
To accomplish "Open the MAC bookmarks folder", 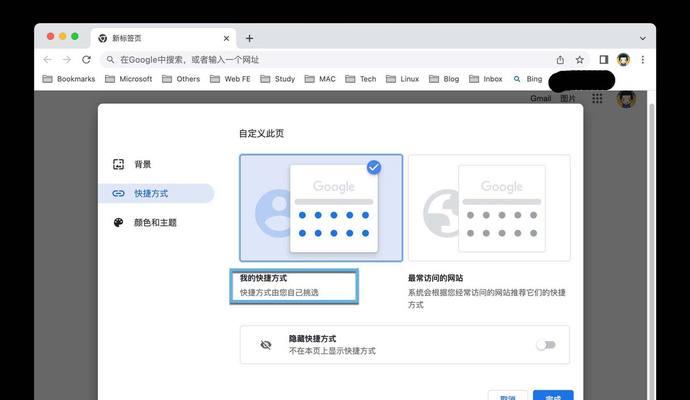I will coord(320,79).
